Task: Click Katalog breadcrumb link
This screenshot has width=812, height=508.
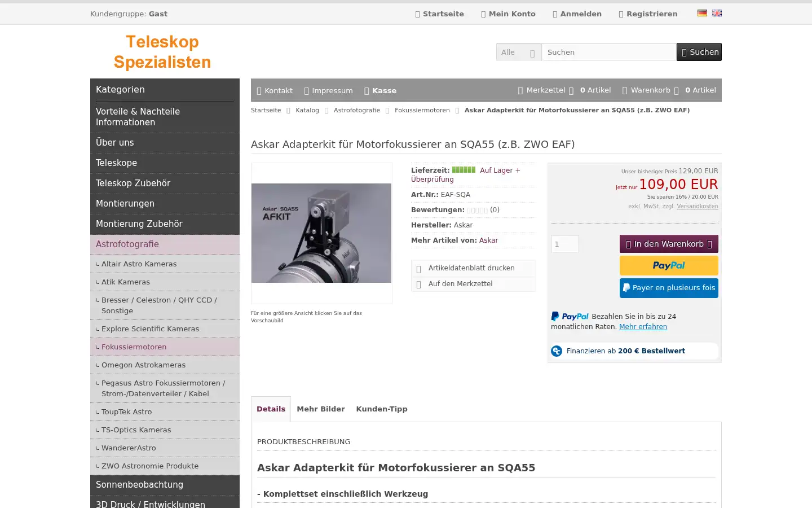Action: [307, 110]
